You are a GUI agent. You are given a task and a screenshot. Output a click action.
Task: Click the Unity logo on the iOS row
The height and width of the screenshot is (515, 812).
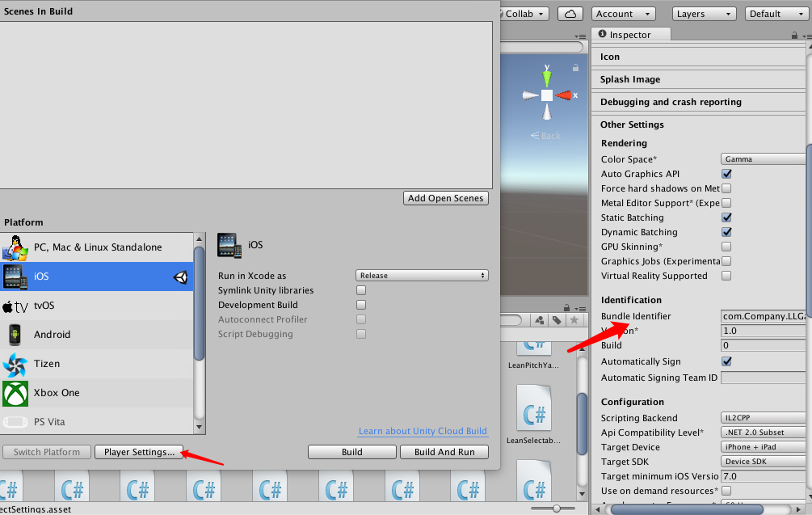(x=181, y=277)
